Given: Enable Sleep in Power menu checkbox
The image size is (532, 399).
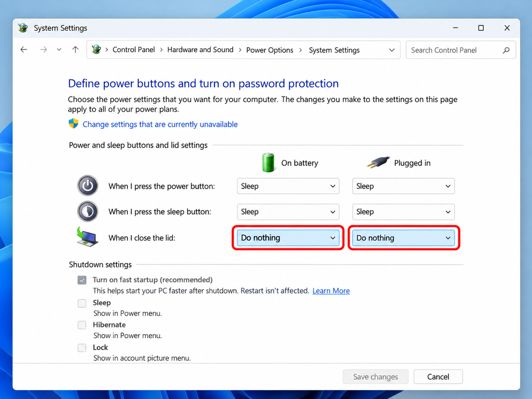Looking at the screenshot, I should pos(82,303).
